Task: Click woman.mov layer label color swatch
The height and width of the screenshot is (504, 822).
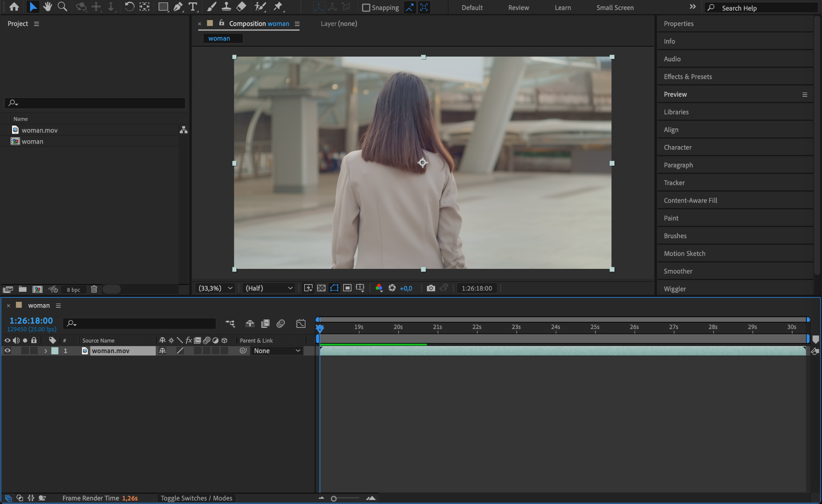Action: (x=55, y=351)
